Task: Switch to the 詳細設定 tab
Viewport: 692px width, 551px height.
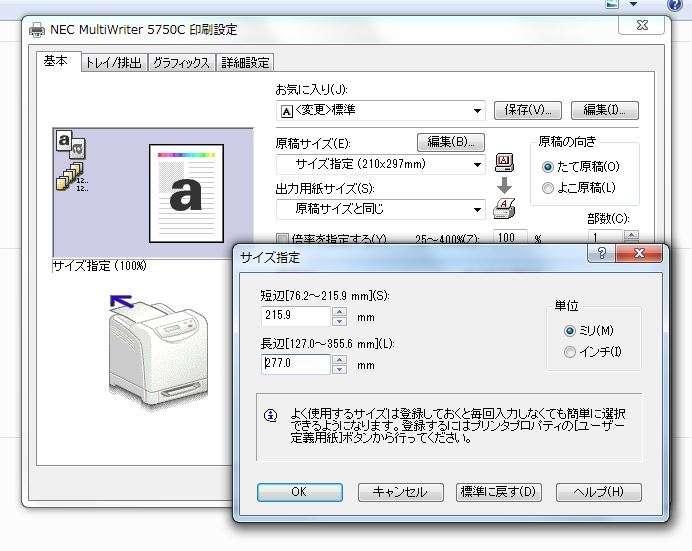Action: pos(245,63)
